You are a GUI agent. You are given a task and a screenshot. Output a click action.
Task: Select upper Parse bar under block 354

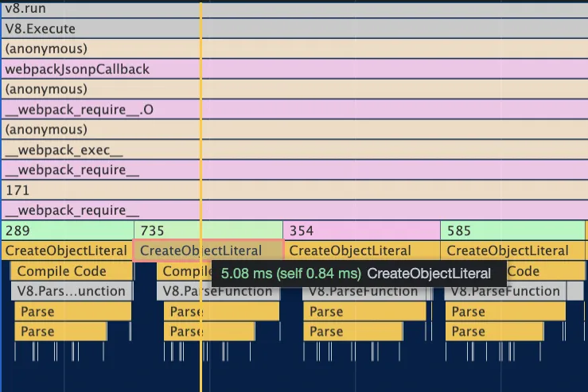point(364,312)
